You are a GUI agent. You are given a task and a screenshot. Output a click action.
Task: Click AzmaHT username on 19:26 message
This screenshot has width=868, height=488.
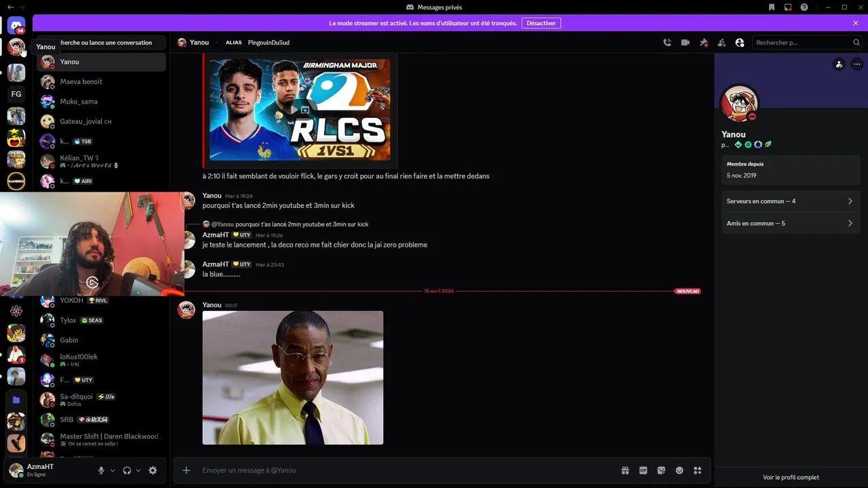click(216, 235)
